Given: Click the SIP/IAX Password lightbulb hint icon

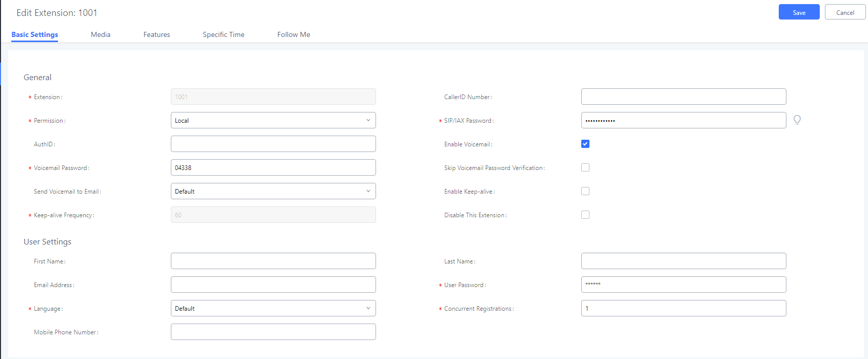Looking at the screenshot, I should [x=797, y=120].
